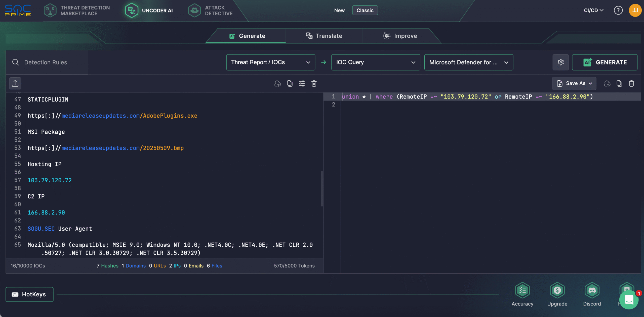Open generation settings gear icon

560,62
